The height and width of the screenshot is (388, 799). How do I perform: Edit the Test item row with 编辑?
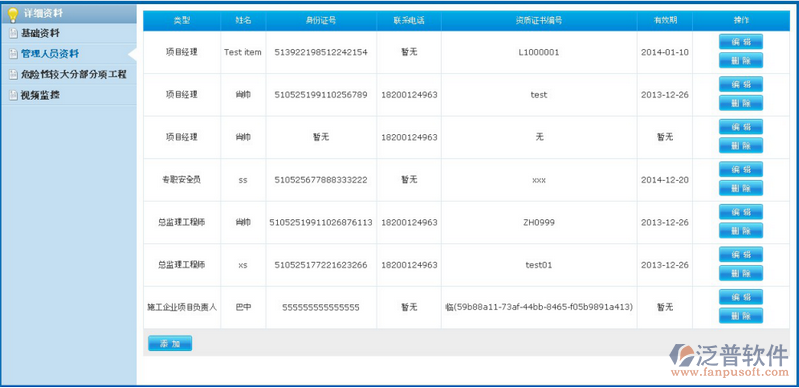tap(741, 42)
